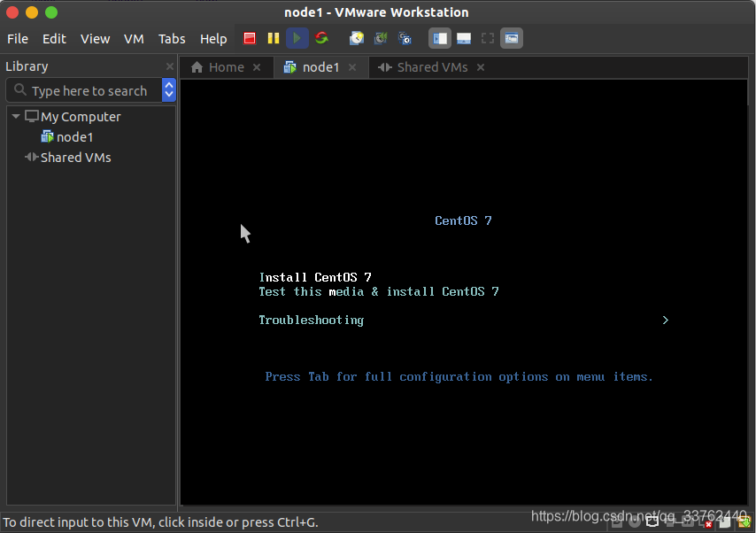Click the monitor icon beside My Computer
This screenshot has width=756, height=533.
click(31, 116)
